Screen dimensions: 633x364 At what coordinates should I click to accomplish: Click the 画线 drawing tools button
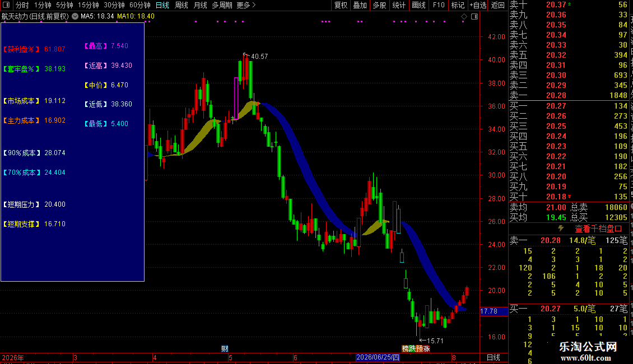click(418, 5)
